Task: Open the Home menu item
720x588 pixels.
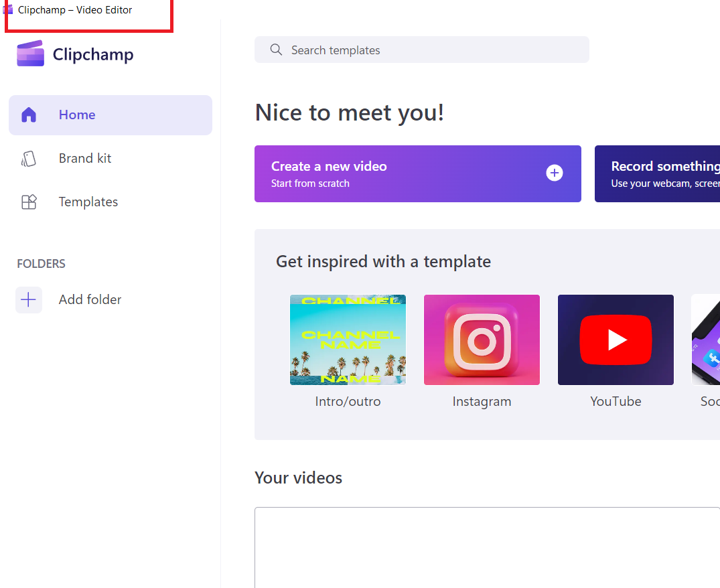Action: pyautogui.click(x=111, y=115)
